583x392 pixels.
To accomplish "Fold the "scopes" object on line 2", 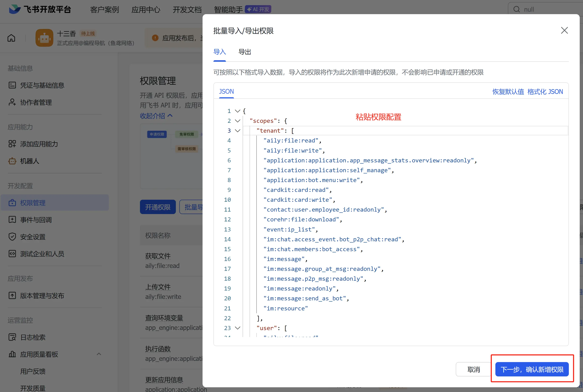I will (237, 121).
